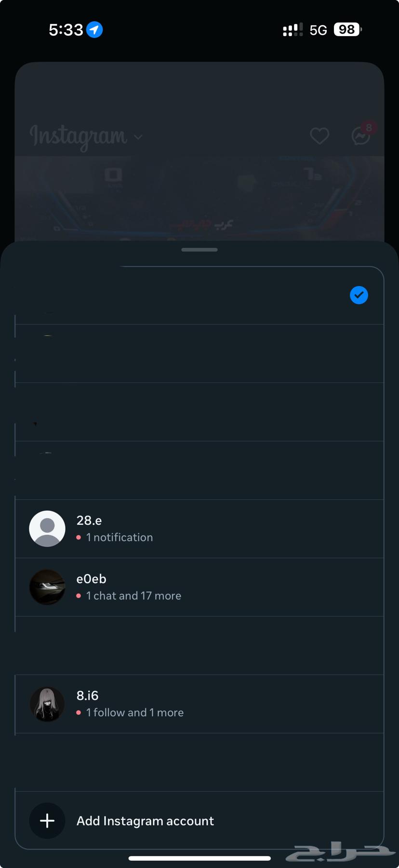Tap the cellular signal bars icon
Viewport: 399px width, 868px height.
pyautogui.click(x=293, y=30)
